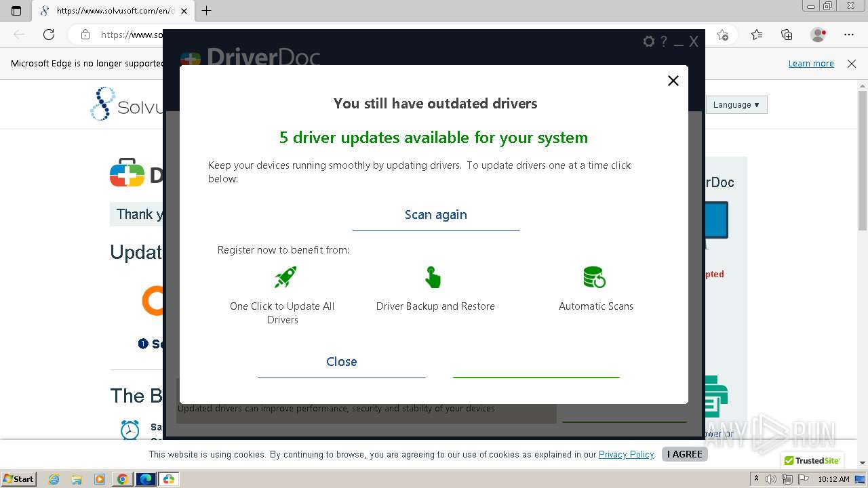Click the Learn more link
868x488 pixels.
pyautogui.click(x=811, y=64)
